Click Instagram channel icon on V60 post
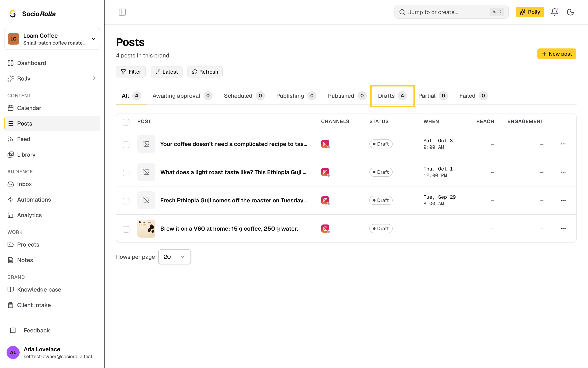This screenshot has width=588, height=368. (x=325, y=229)
